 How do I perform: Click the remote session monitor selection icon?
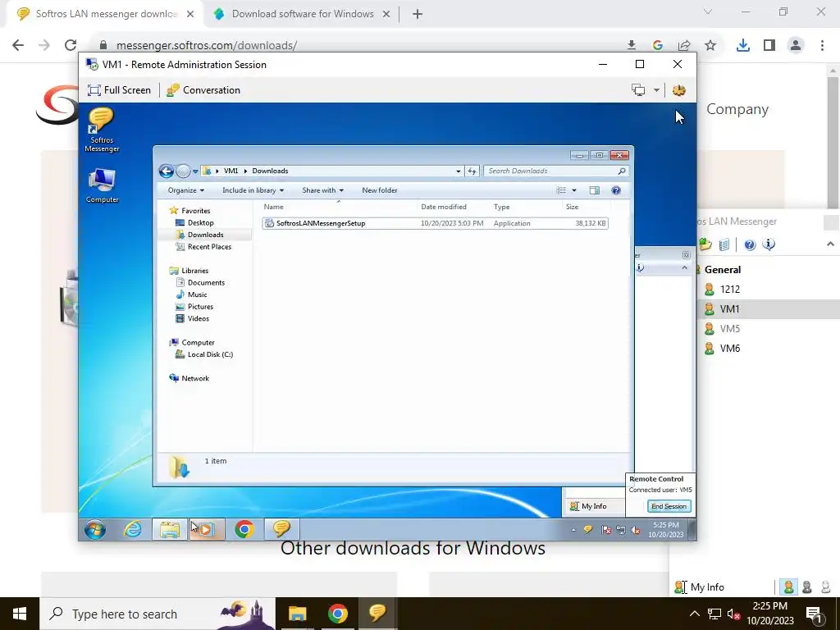click(638, 90)
